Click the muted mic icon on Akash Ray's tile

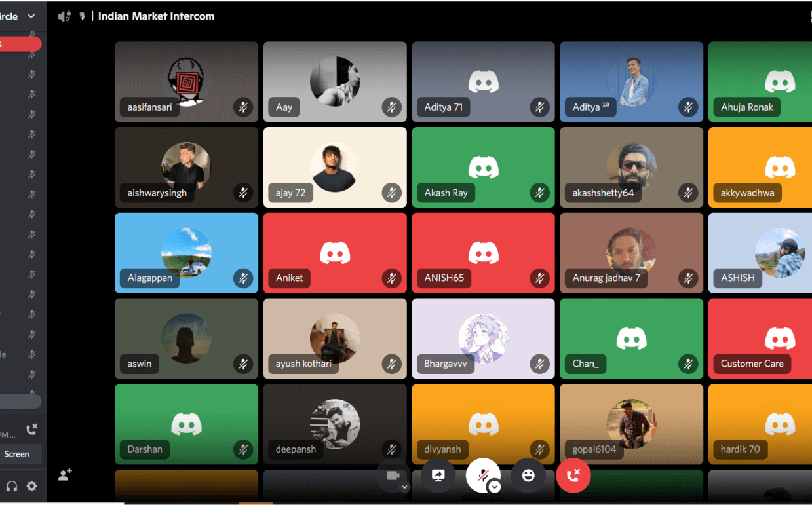point(539,193)
